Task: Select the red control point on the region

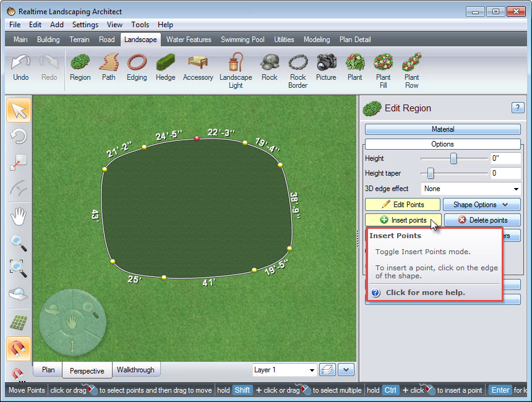Action: pos(197,139)
